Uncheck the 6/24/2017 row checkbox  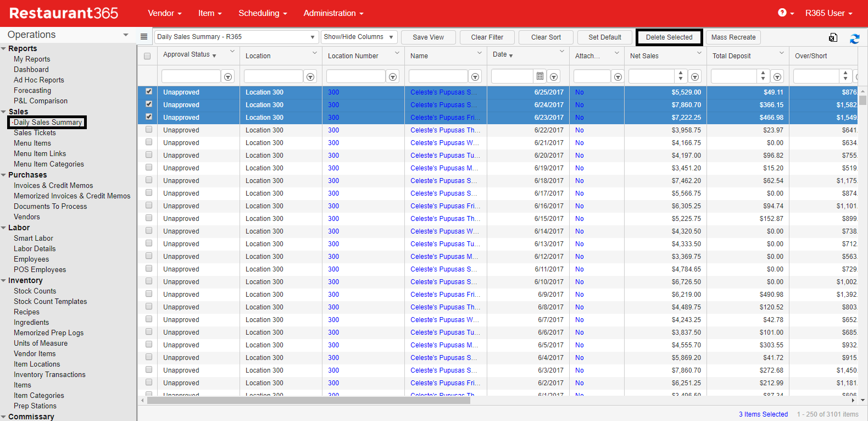pos(149,104)
